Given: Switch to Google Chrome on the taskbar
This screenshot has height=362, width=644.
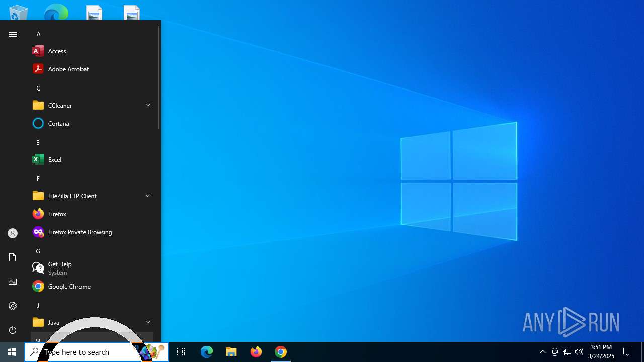Looking at the screenshot, I should [281, 352].
